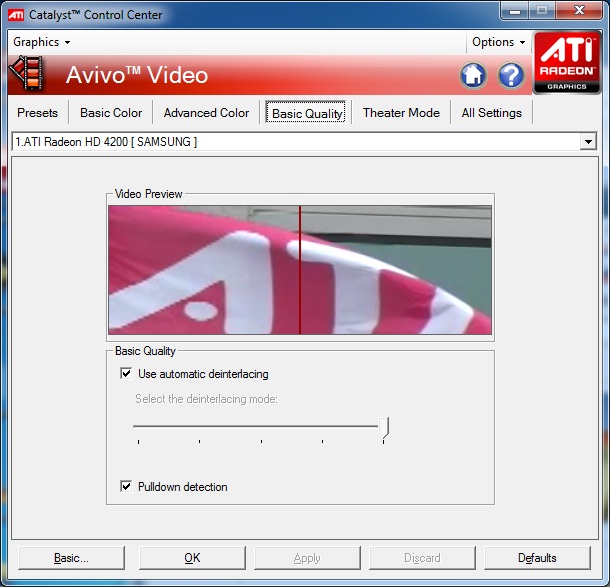Confirm with the OK button

point(192,558)
